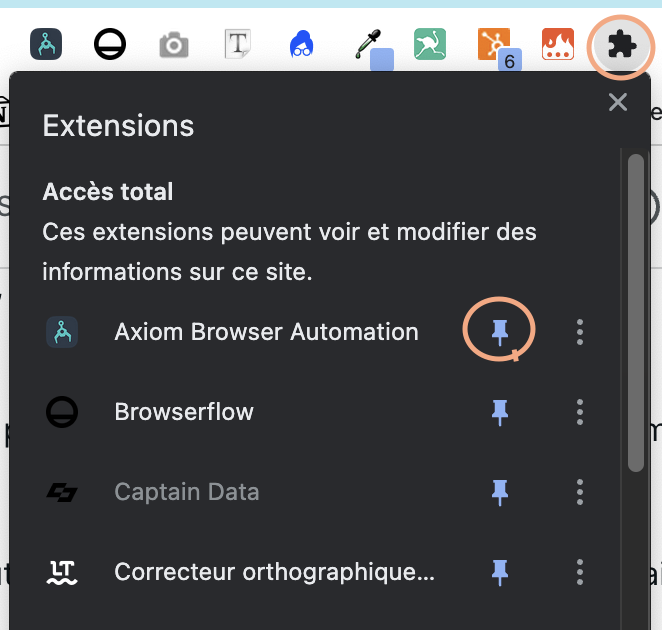Open the Browserflow toolbar extension icon

tap(110, 44)
